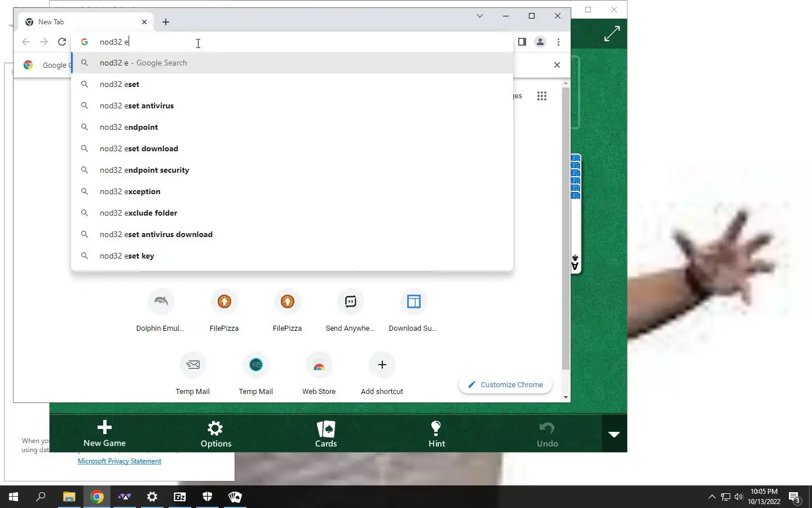This screenshot has height=508, width=812.
Task: Open the Chrome three-dot menu
Action: (x=558, y=42)
